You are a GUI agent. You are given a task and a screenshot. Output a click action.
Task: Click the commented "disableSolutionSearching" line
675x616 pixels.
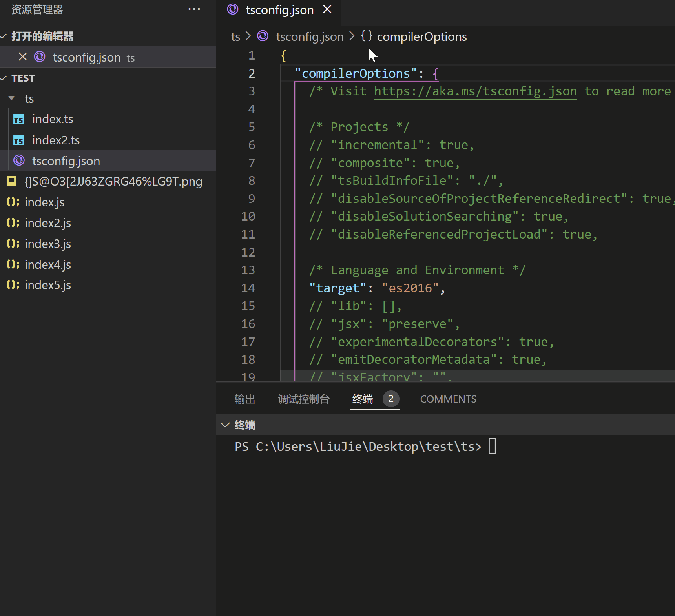pos(439,216)
